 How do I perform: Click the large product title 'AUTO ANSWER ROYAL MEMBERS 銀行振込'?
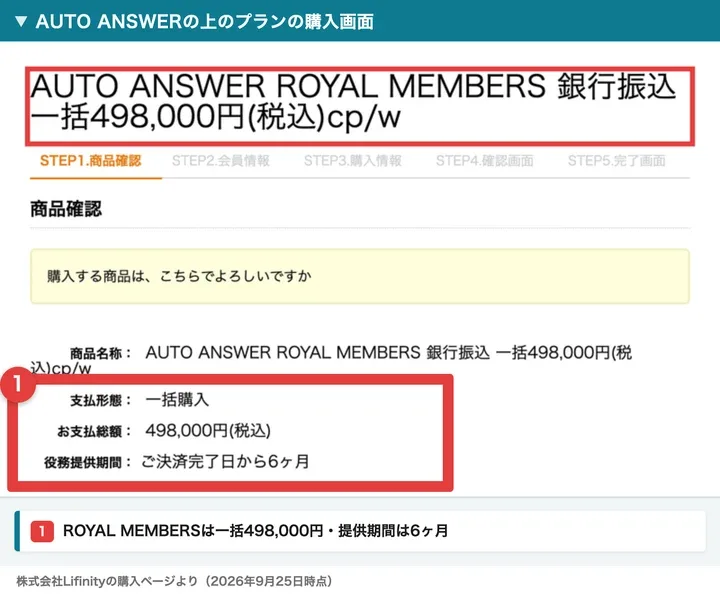(x=353, y=86)
